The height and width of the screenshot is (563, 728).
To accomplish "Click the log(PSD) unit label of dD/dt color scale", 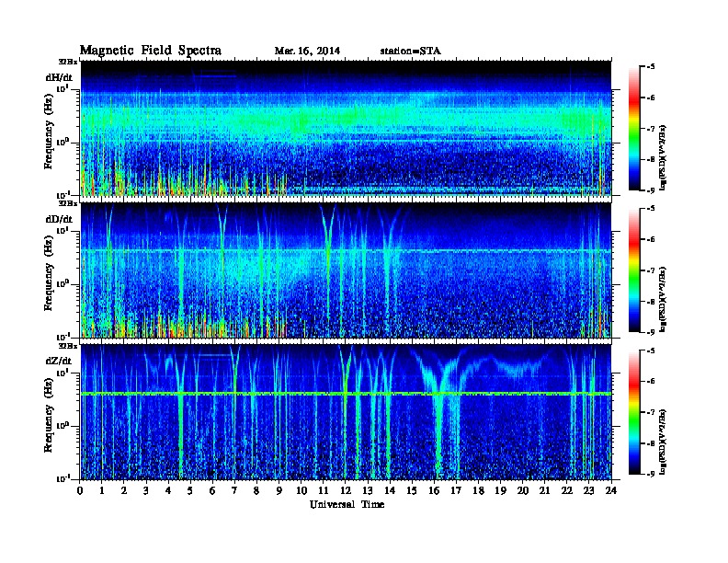I will tap(663, 298).
